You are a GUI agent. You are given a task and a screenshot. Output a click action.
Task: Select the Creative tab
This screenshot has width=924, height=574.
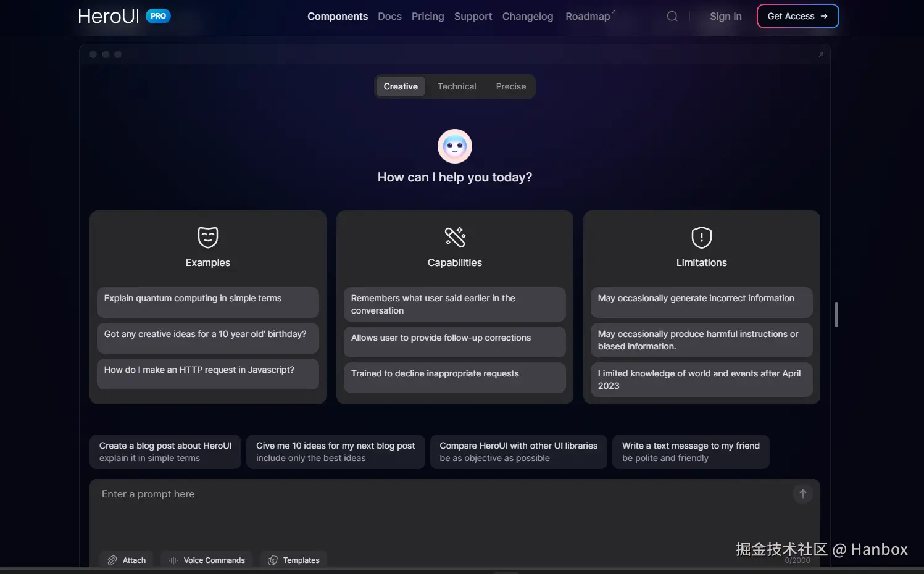(401, 86)
